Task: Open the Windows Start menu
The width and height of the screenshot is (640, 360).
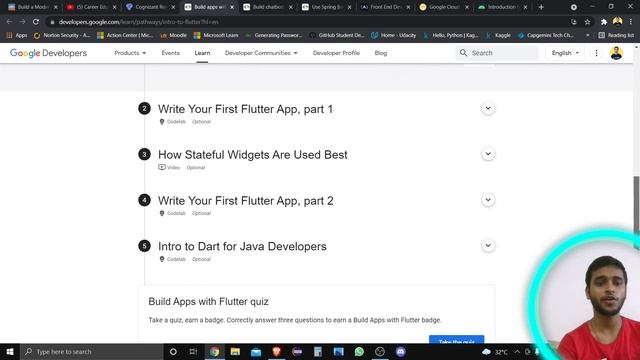Action: (x=10, y=351)
